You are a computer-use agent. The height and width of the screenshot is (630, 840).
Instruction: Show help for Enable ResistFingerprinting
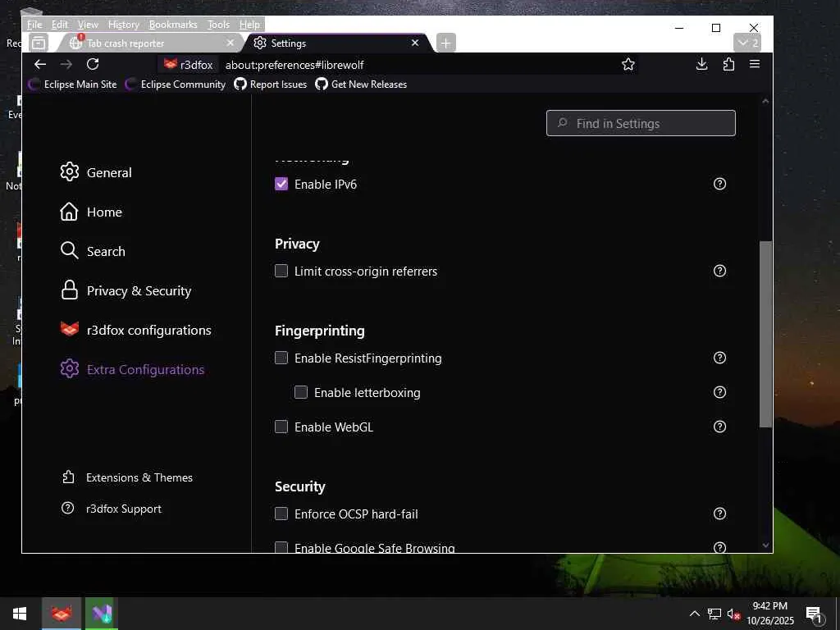719,358
